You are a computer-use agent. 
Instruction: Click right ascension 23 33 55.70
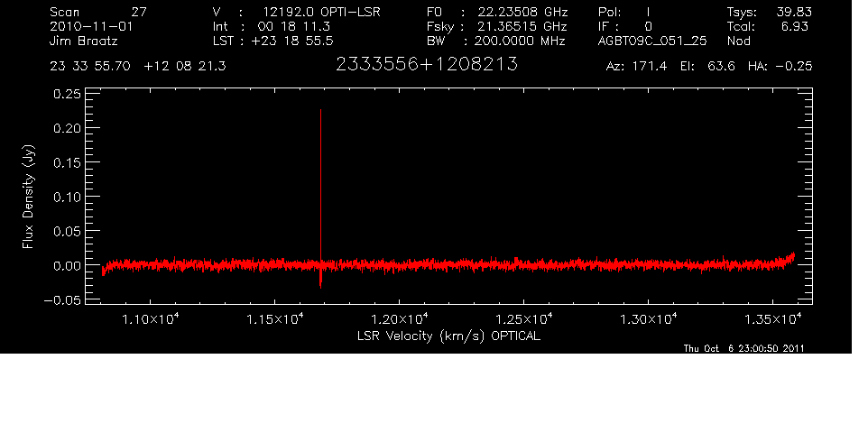pos(90,67)
